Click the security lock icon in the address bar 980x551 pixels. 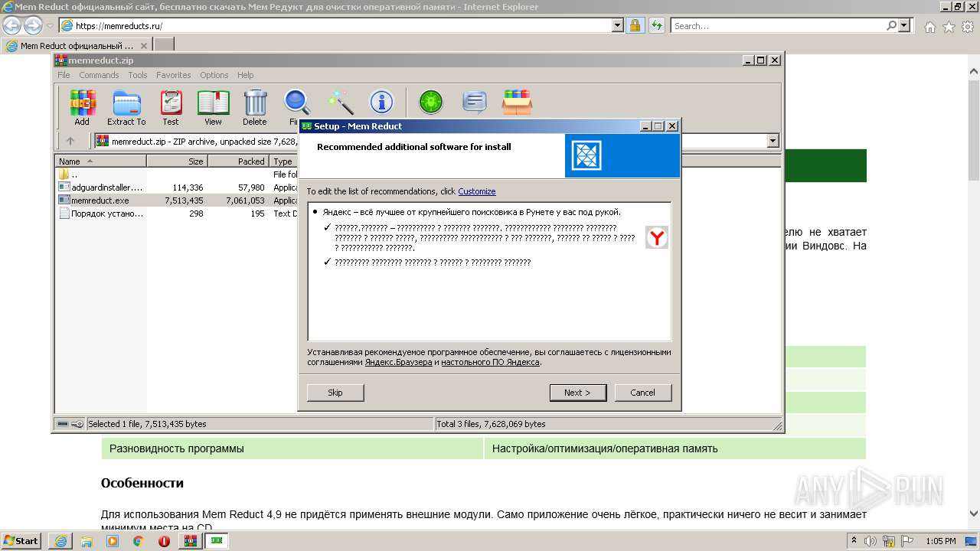[x=635, y=25]
